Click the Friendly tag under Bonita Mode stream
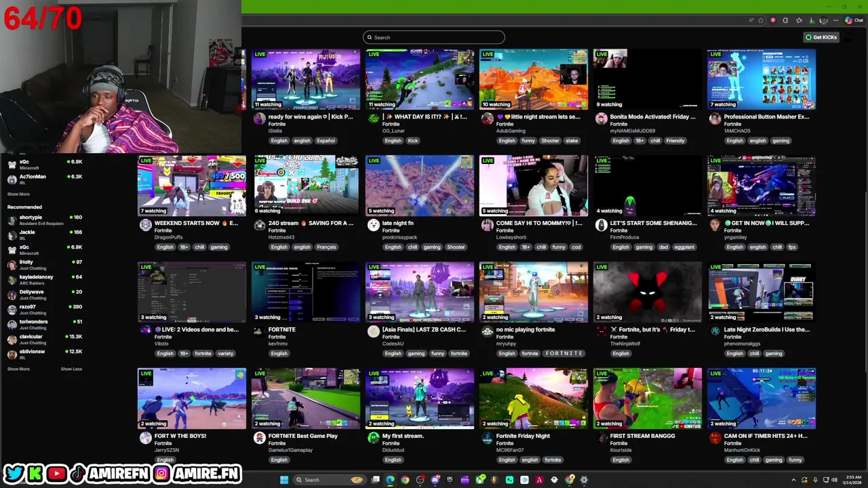Screen dimensions: 868x488 click(x=675, y=140)
